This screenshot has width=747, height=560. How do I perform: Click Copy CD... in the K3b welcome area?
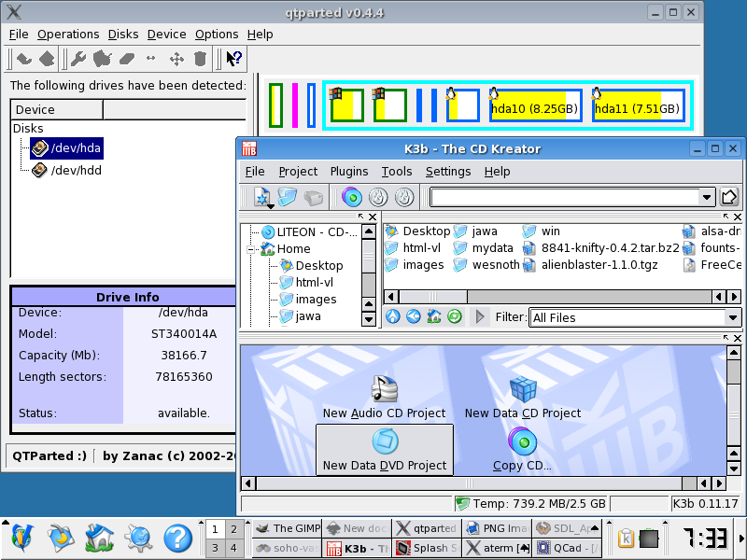tap(523, 449)
